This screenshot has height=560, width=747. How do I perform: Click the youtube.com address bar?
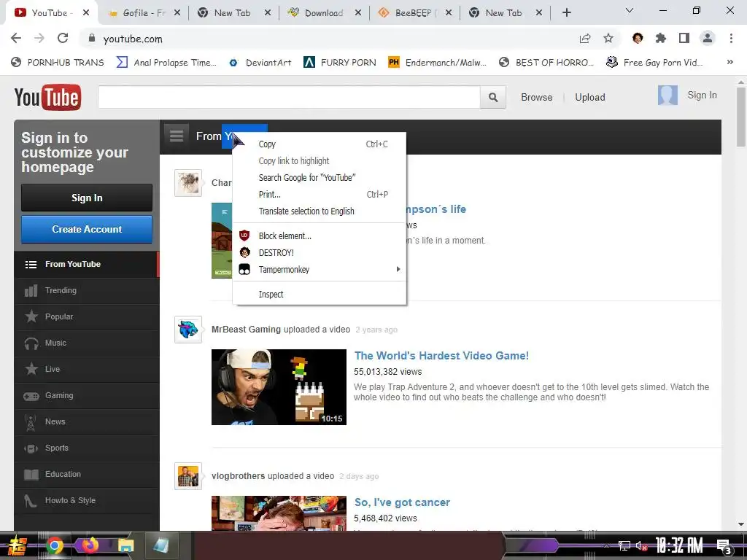click(329, 39)
